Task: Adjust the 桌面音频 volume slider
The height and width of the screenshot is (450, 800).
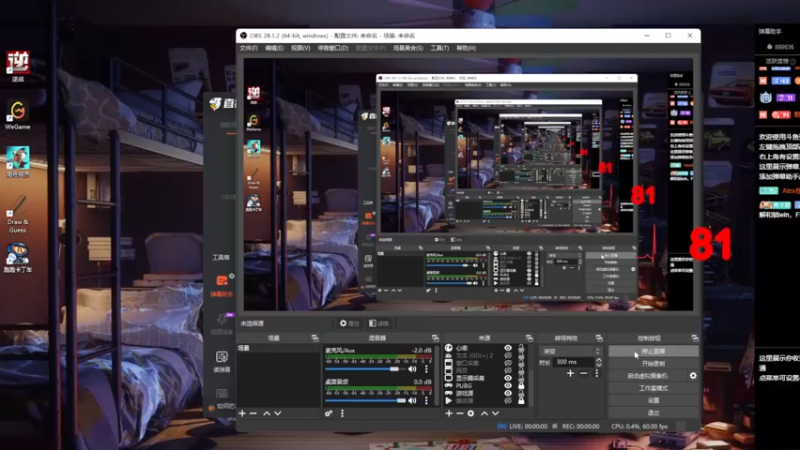Action: [365, 401]
